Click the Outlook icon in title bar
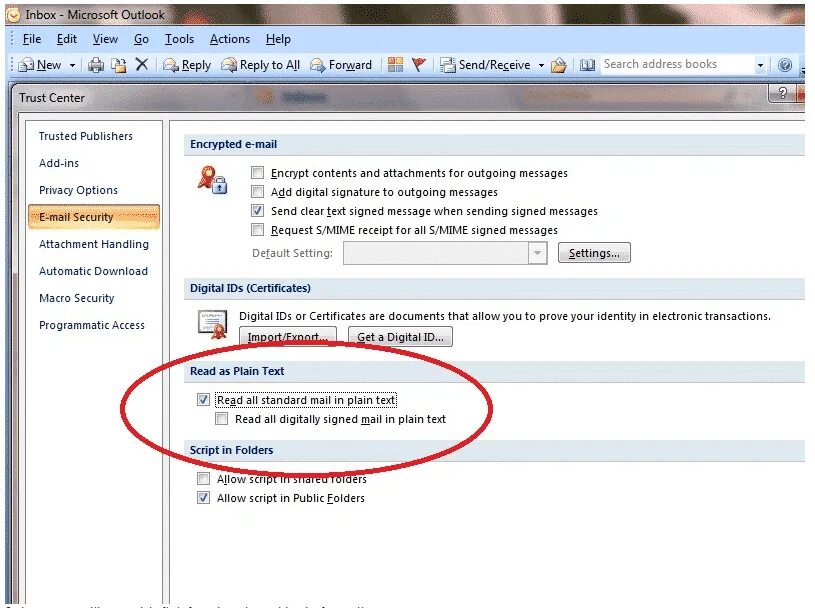The image size is (815, 608). click(14, 15)
